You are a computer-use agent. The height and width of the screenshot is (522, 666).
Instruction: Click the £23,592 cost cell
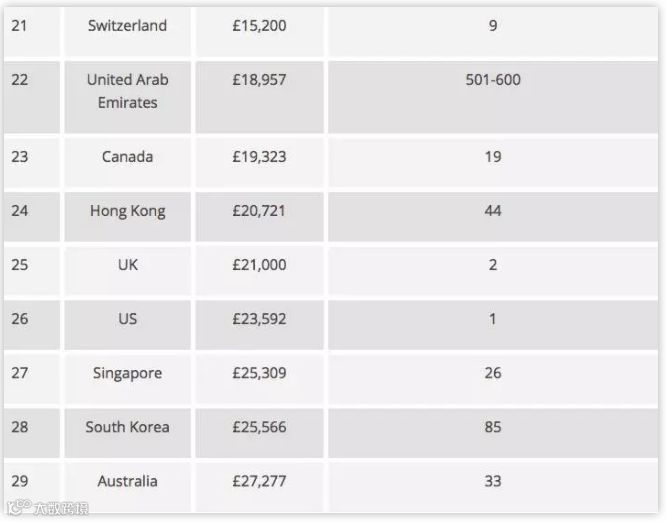pyautogui.click(x=259, y=325)
